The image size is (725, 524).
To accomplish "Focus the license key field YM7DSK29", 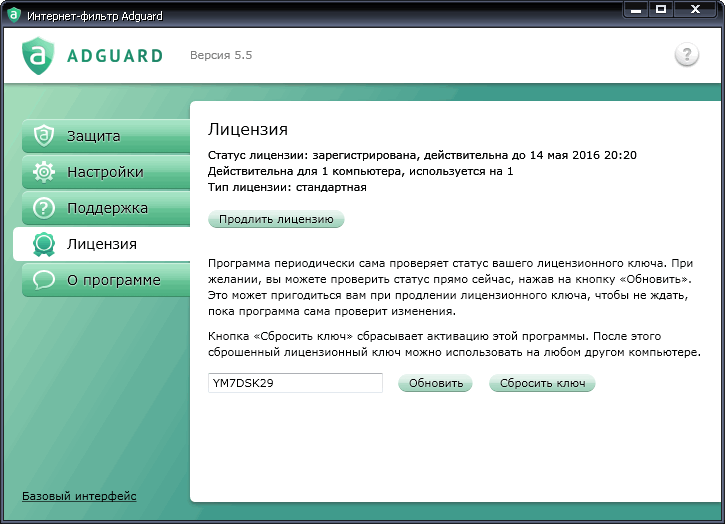I will point(295,383).
